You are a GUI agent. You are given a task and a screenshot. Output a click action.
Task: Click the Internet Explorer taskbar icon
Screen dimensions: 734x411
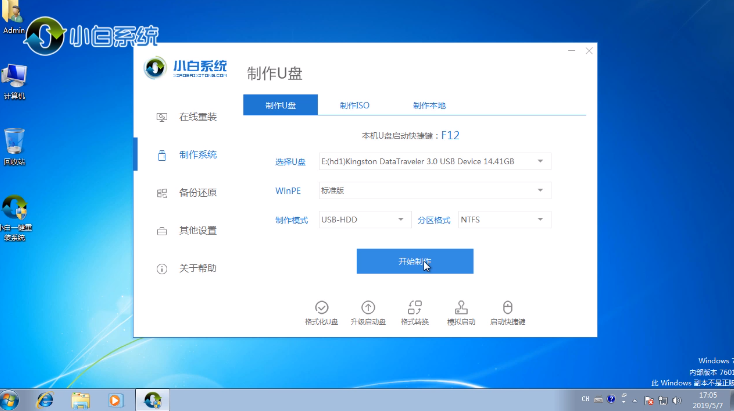click(x=45, y=399)
